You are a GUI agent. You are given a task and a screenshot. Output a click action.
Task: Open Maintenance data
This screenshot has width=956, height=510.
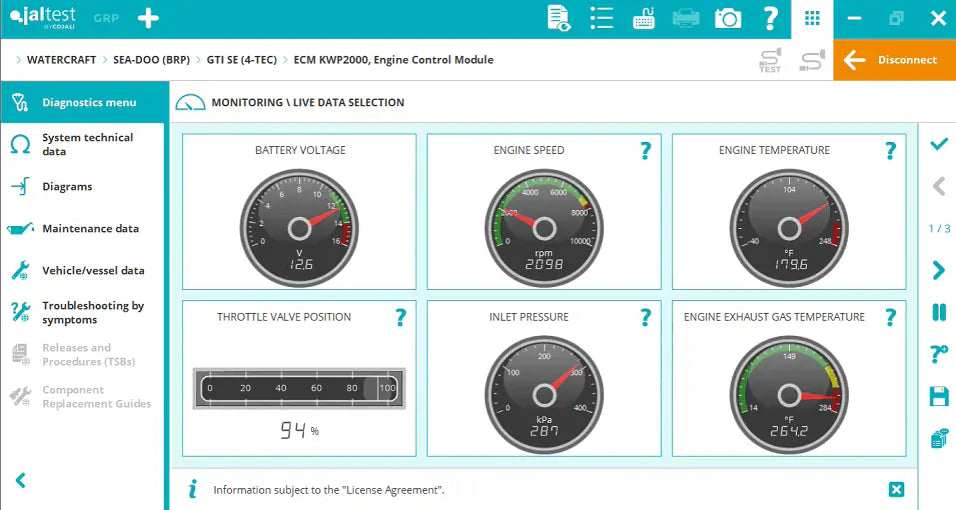[82, 229]
